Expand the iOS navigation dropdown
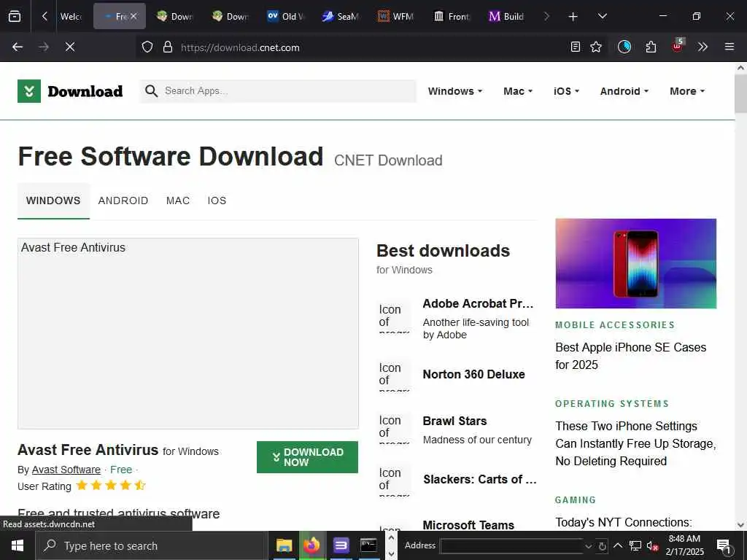This screenshot has width=747, height=560. [566, 91]
